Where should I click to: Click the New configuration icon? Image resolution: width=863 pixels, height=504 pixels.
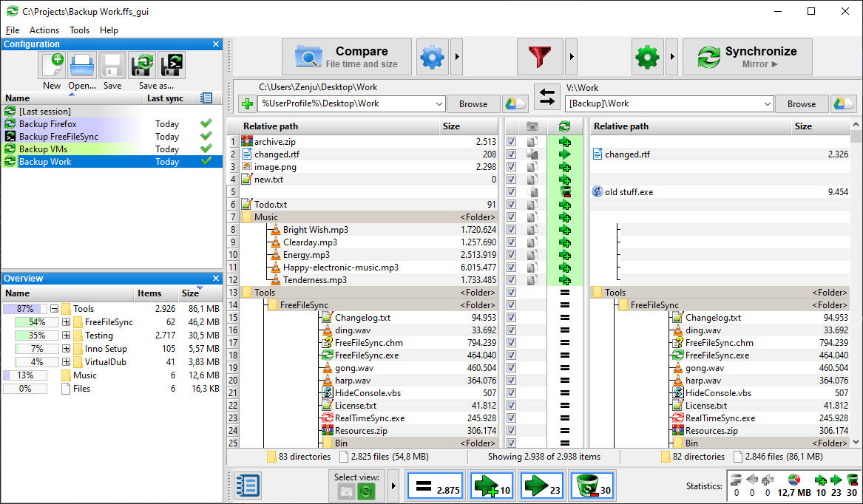pyautogui.click(x=52, y=66)
